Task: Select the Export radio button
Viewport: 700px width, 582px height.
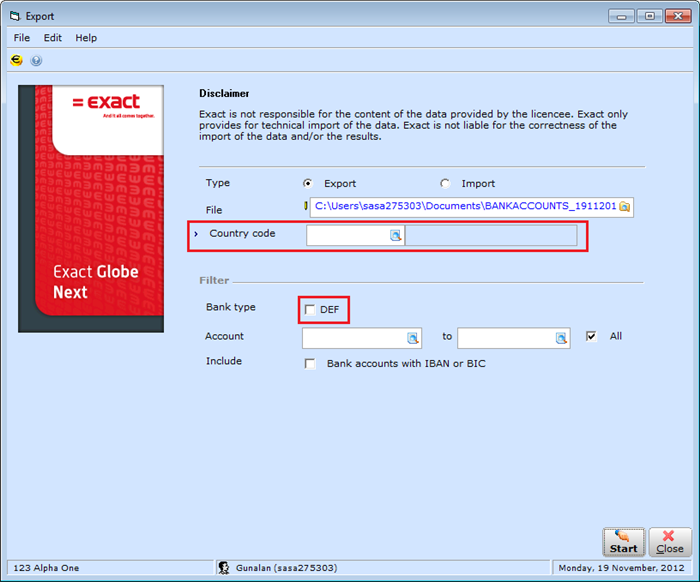Action: point(308,184)
